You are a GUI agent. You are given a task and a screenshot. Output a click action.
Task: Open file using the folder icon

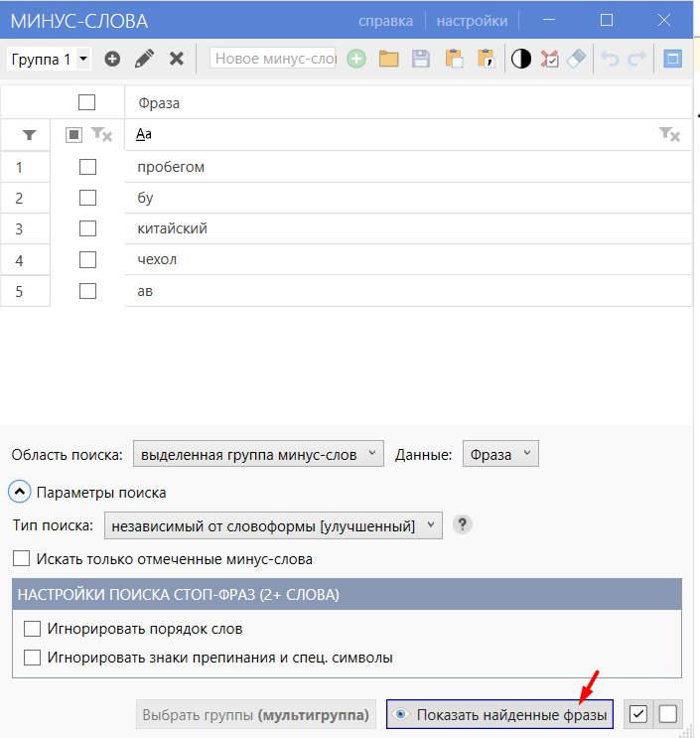pyautogui.click(x=388, y=59)
